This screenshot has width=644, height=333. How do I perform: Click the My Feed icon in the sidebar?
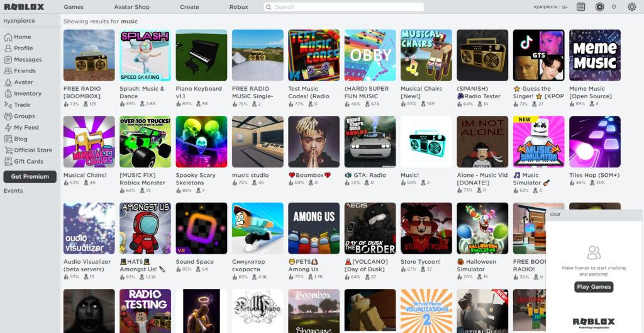coord(8,127)
